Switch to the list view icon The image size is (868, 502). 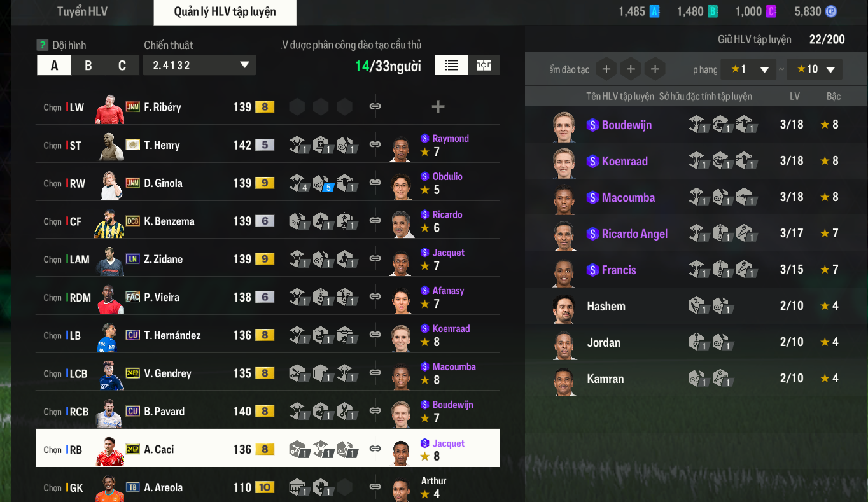452,65
